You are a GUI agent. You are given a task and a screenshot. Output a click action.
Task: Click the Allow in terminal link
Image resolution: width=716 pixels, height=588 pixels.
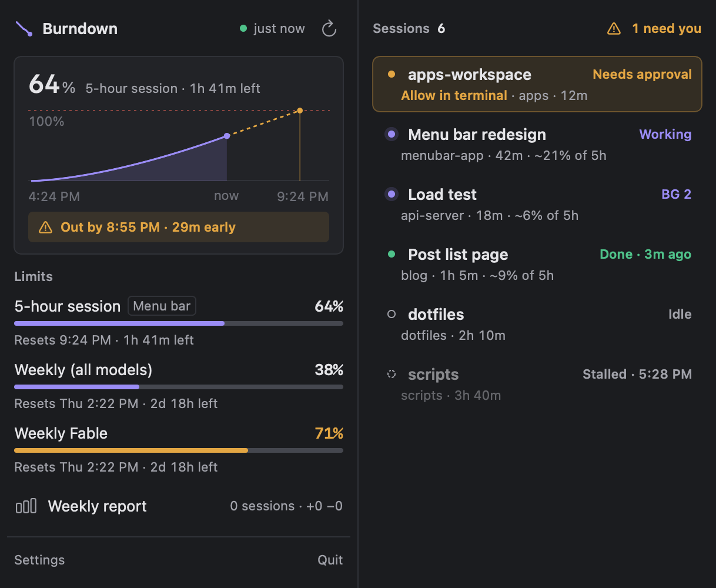point(454,95)
